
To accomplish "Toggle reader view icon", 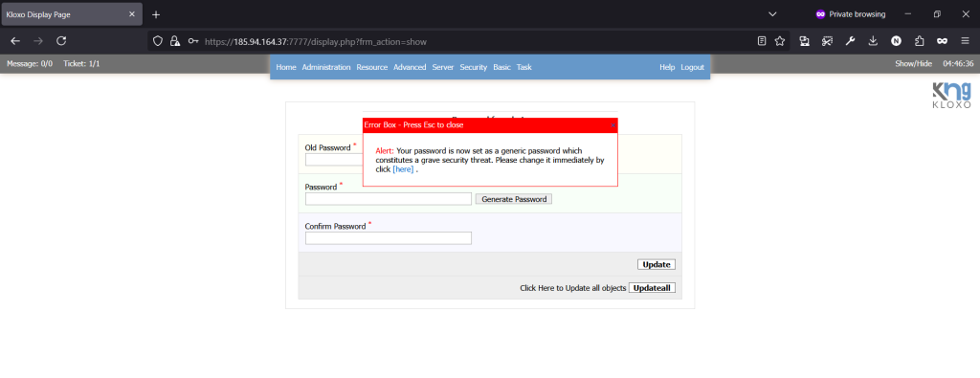I will (x=762, y=41).
